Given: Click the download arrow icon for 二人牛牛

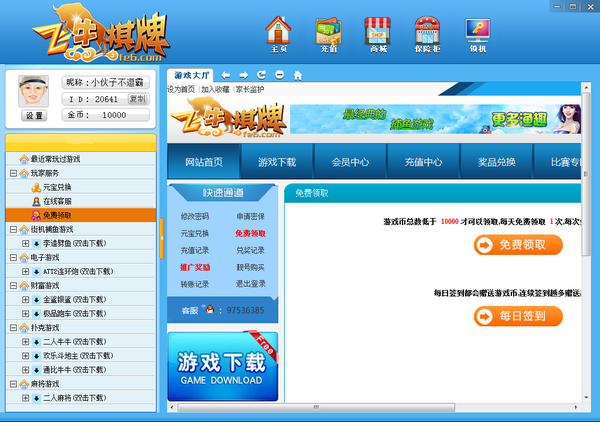Looking at the screenshot, I should 37,342.
